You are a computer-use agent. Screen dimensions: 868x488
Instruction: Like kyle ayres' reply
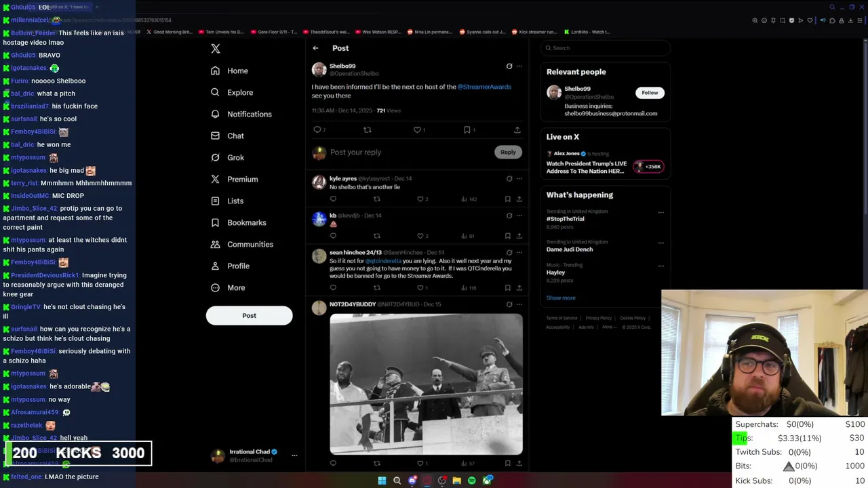coord(420,199)
